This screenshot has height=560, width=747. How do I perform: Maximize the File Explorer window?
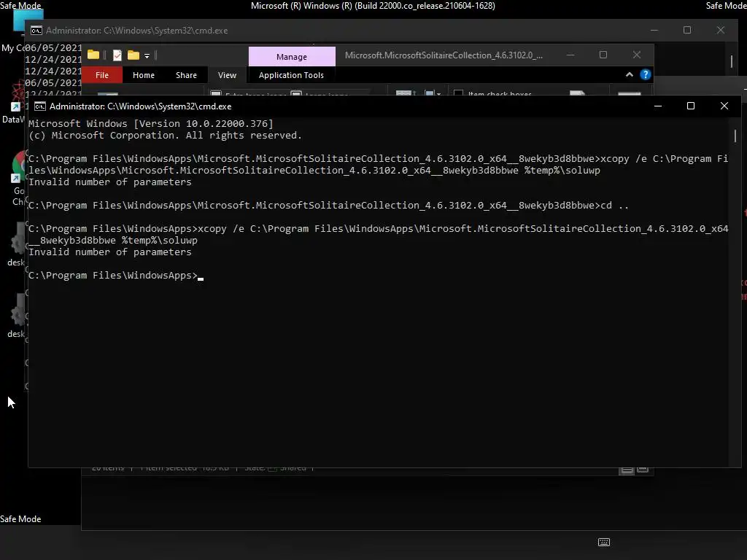click(603, 55)
